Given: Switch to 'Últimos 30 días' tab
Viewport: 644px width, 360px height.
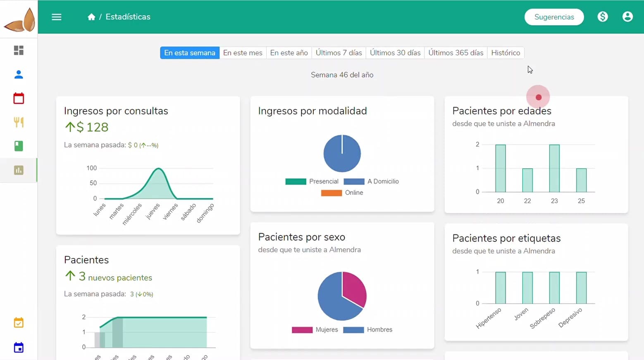Looking at the screenshot, I should click(x=395, y=53).
